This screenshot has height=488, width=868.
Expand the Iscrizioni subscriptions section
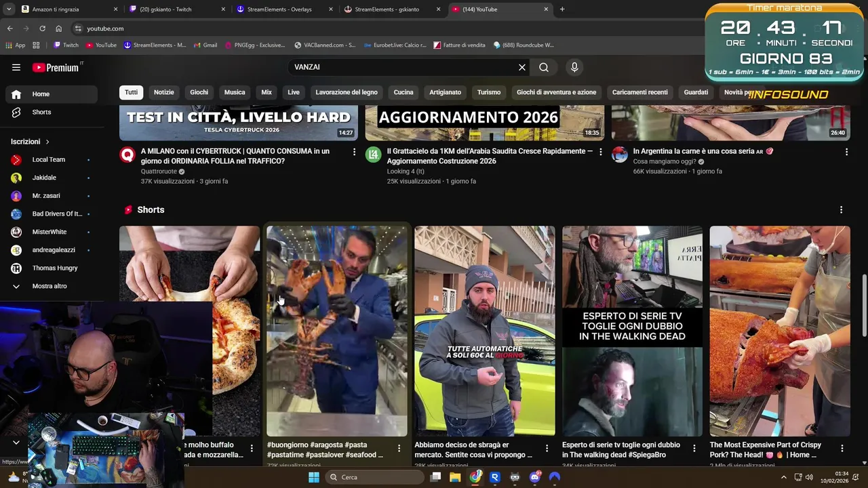point(31,142)
